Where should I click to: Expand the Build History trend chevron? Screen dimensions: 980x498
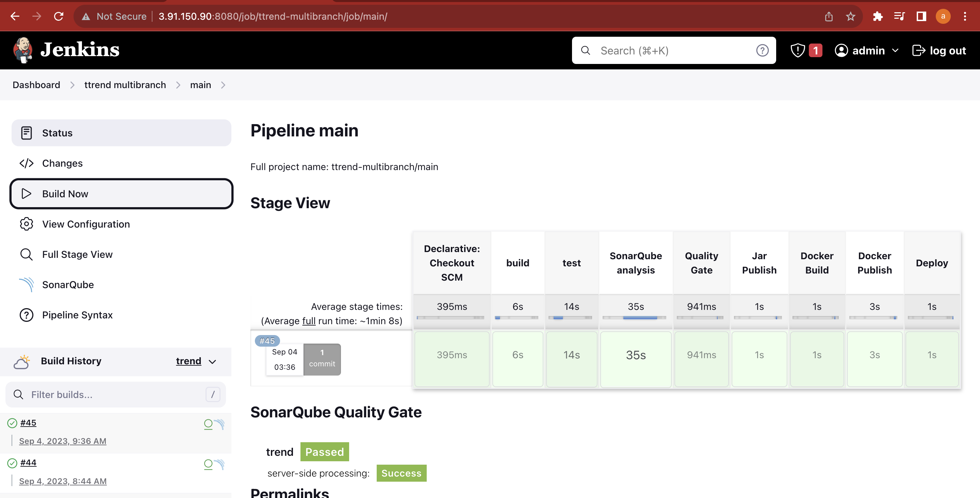click(213, 361)
